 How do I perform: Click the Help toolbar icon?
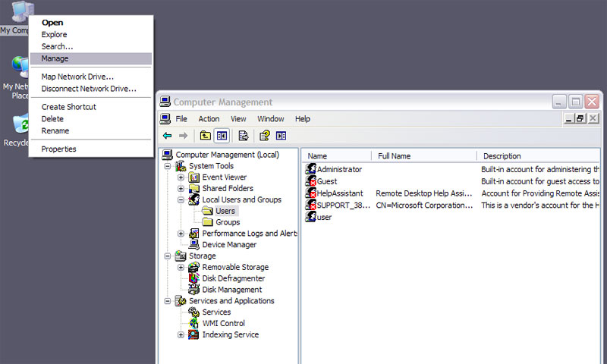[265, 136]
